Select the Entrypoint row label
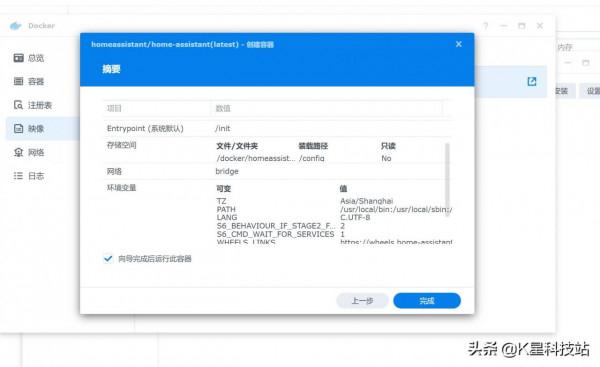 coord(145,129)
